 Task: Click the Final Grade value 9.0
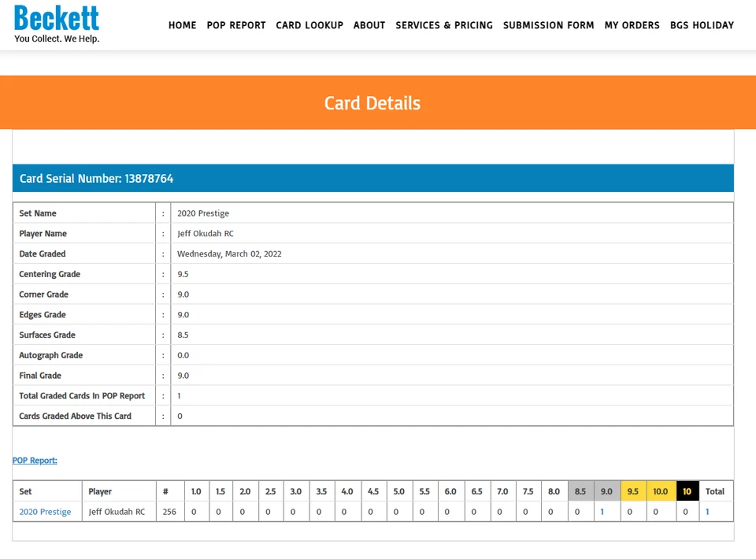183,376
